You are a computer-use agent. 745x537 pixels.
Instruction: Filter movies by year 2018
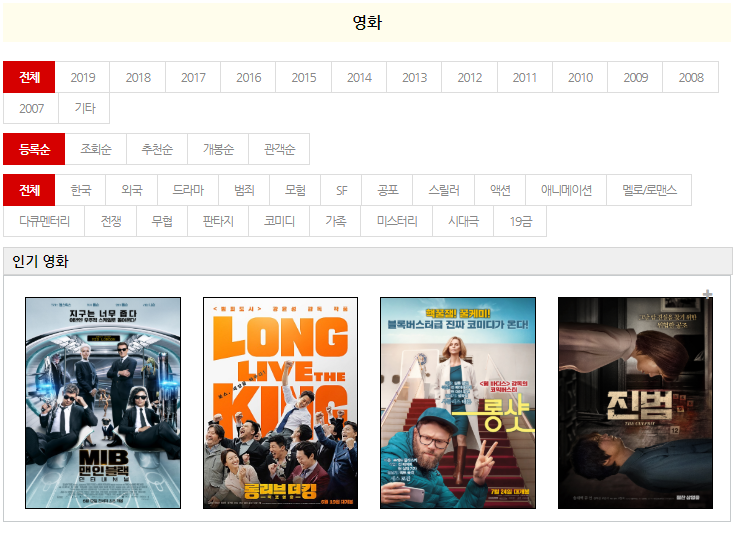coord(138,77)
